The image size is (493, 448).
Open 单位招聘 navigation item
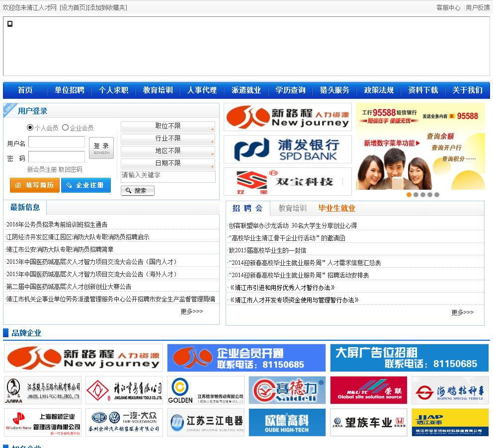click(69, 90)
